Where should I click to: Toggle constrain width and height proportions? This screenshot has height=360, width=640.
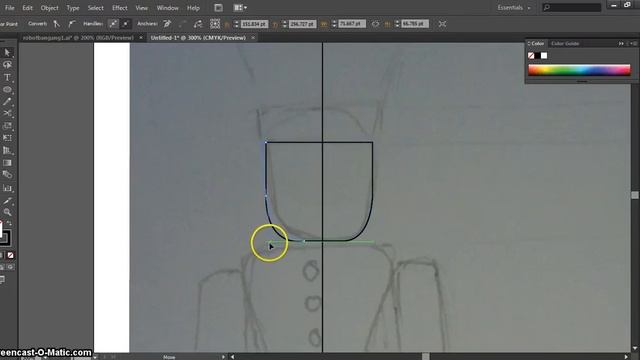pyautogui.click(x=376, y=24)
